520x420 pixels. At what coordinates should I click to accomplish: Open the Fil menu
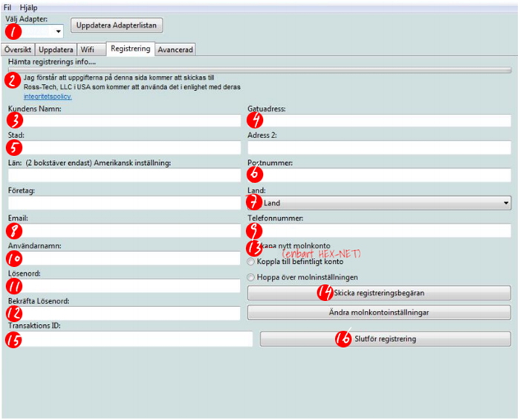pos(7,6)
